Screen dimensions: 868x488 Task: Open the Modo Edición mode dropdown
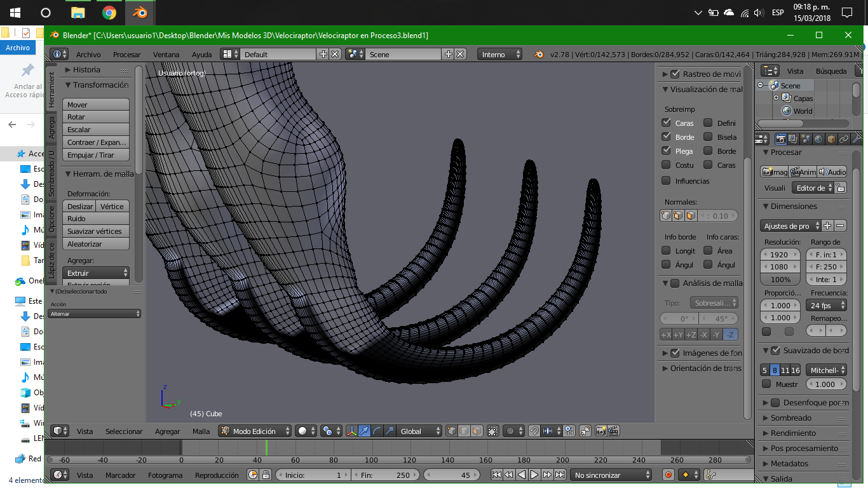pyautogui.click(x=255, y=431)
